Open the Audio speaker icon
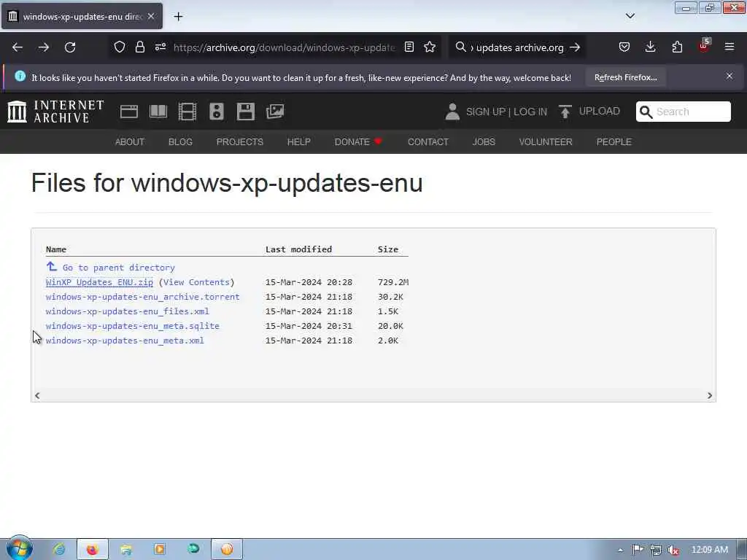 [x=216, y=112]
